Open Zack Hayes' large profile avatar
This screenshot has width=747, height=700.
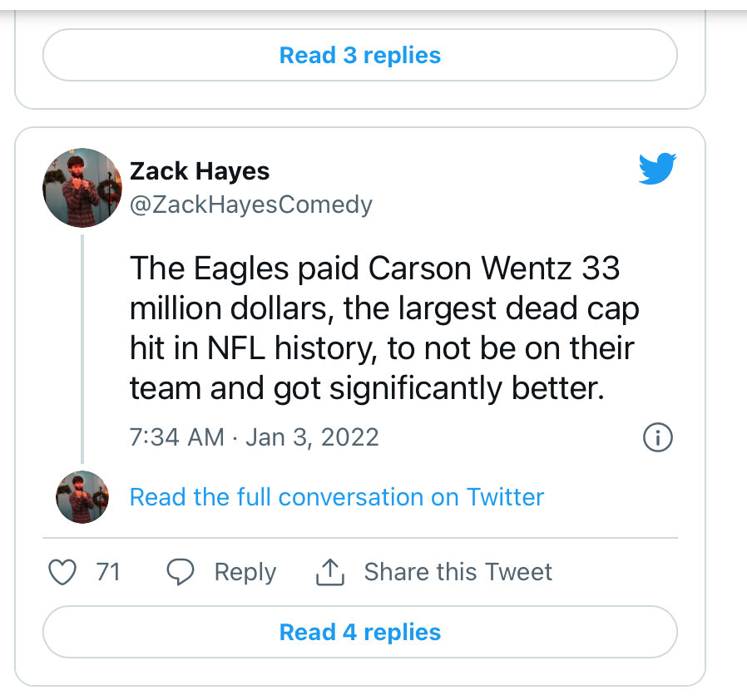(82, 188)
